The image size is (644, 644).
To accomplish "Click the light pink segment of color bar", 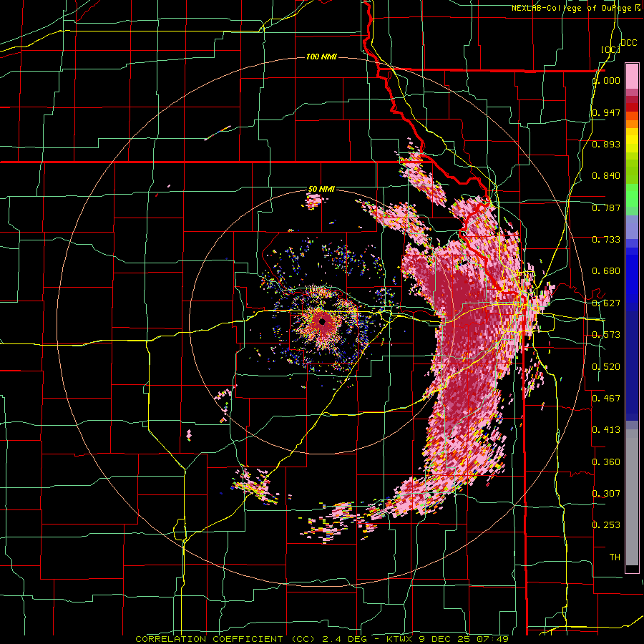I will pyautogui.click(x=632, y=76).
